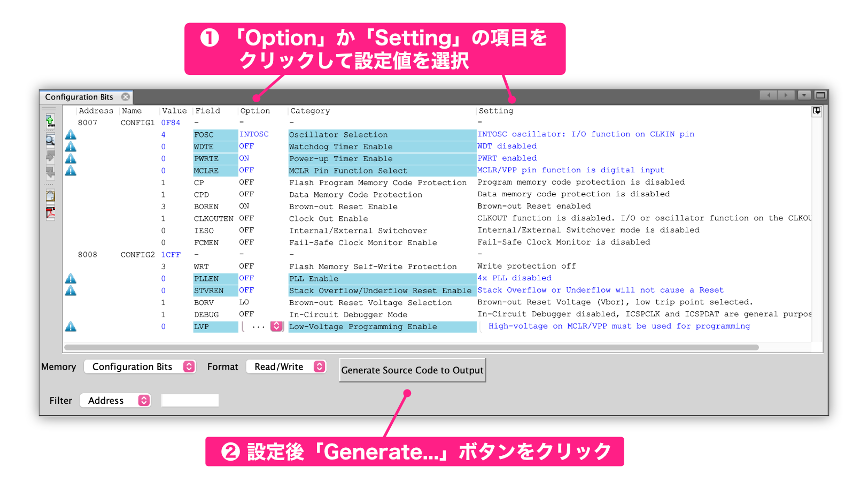This screenshot has height=489, width=868.
Task: Click the LVP field cell
Action: [x=215, y=326]
